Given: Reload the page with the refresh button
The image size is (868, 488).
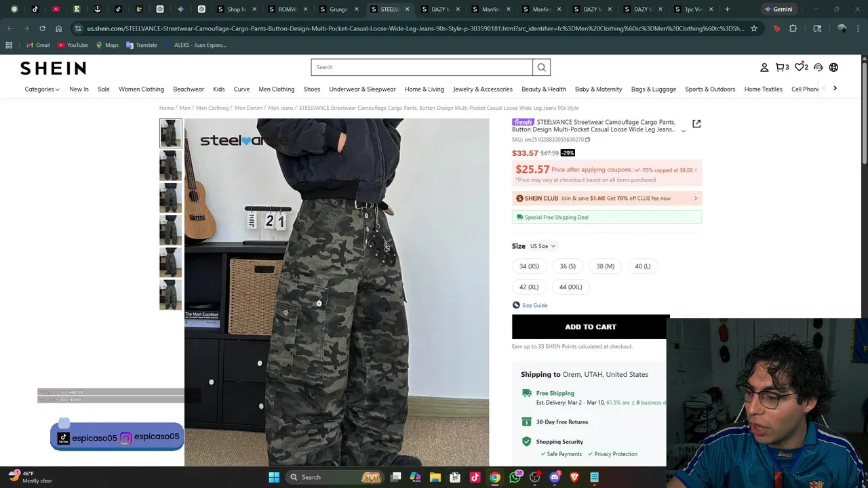Looking at the screenshot, I should (42, 28).
